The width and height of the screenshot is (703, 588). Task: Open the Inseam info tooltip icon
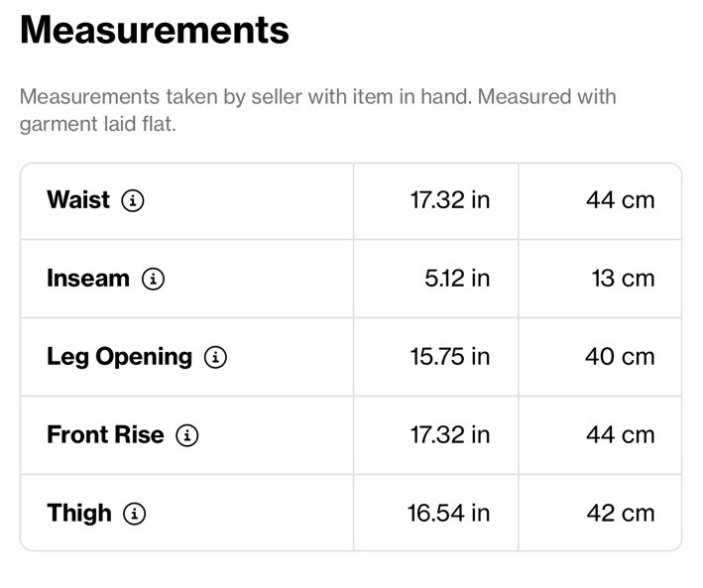[x=153, y=279]
